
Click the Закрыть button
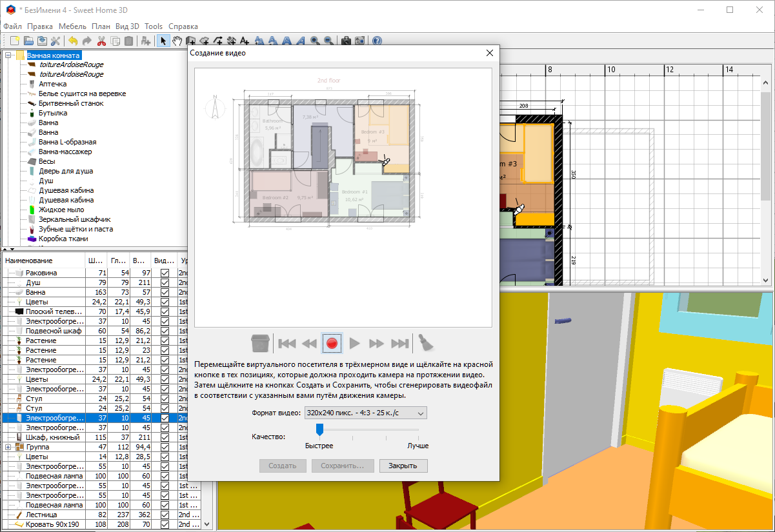point(403,466)
